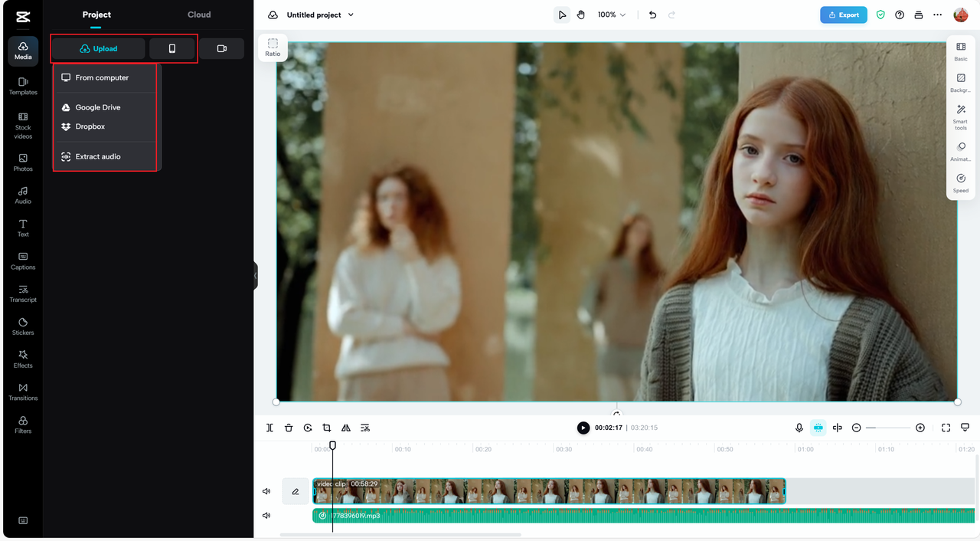Open the Filters panel
This screenshot has width=980, height=541.
(23, 425)
